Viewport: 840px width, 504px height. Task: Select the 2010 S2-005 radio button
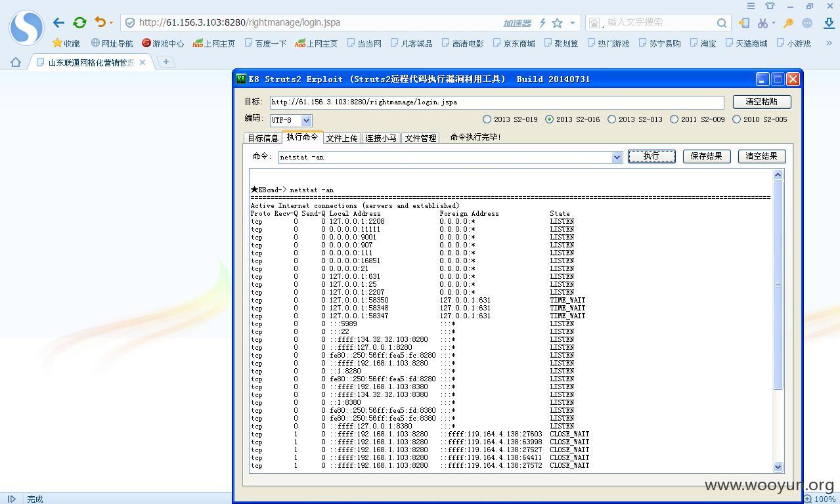coord(736,119)
